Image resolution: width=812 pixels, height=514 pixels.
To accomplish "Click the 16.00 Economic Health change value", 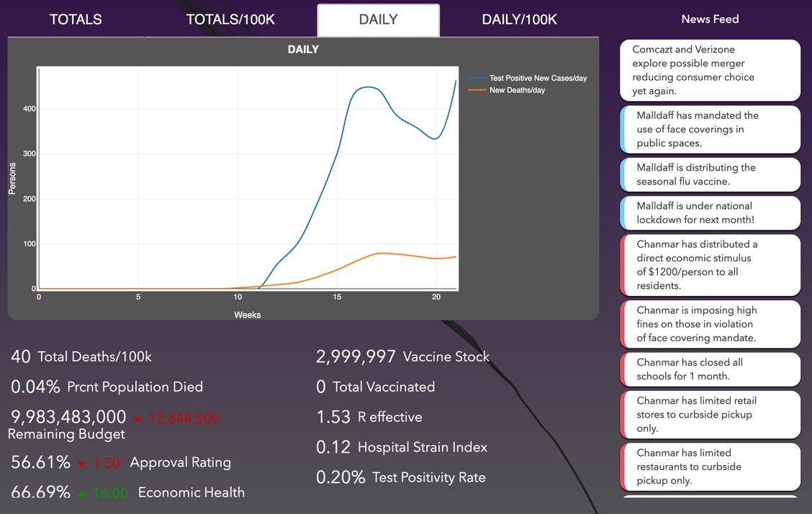I will coord(110,493).
